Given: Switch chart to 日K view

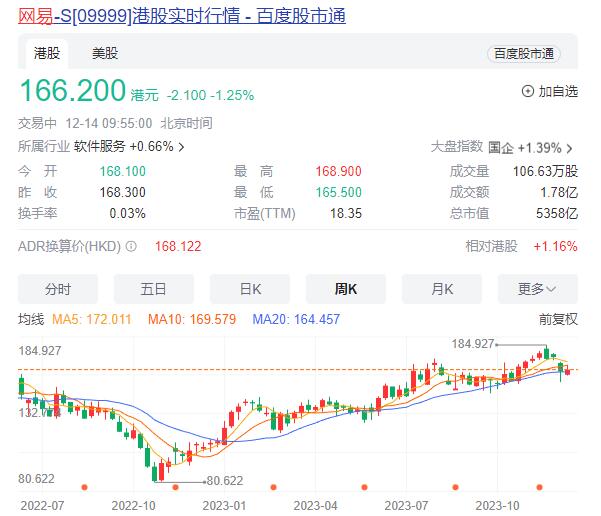Looking at the screenshot, I should [249, 289].
